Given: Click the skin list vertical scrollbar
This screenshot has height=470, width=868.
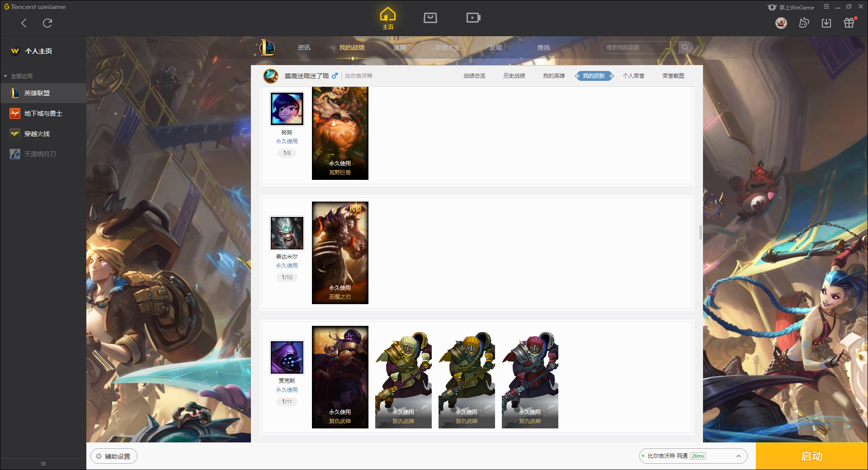Looking at the screenshot, I should [700, 232].
